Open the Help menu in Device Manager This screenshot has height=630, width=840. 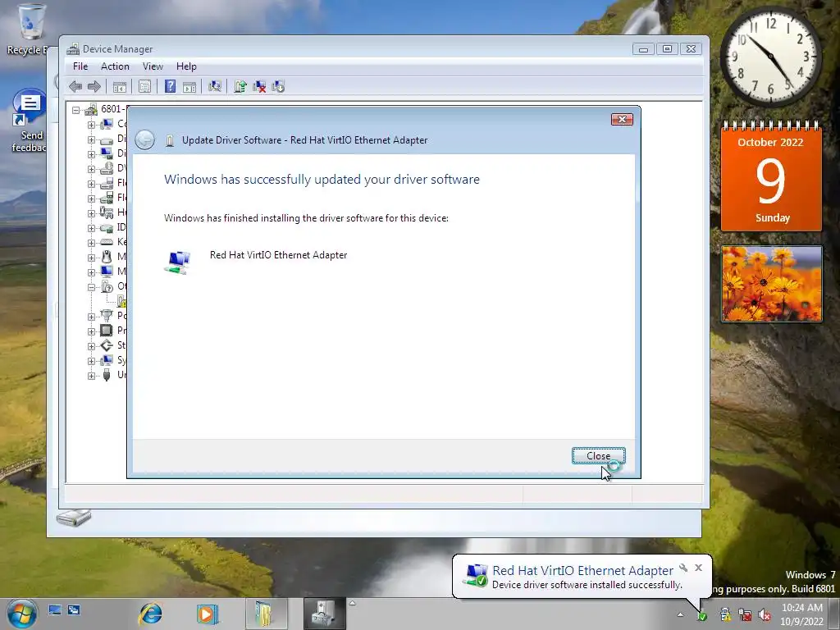pos(186,66)
